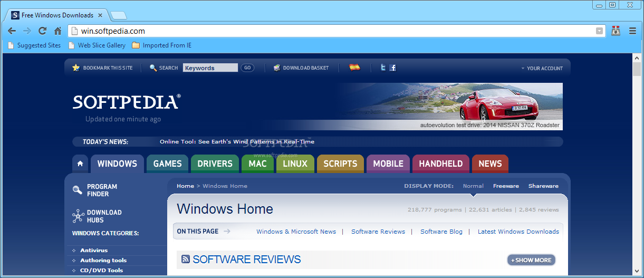Open the Scripts section tab
The height and width of the screenshot is (278, 644).
340,164
